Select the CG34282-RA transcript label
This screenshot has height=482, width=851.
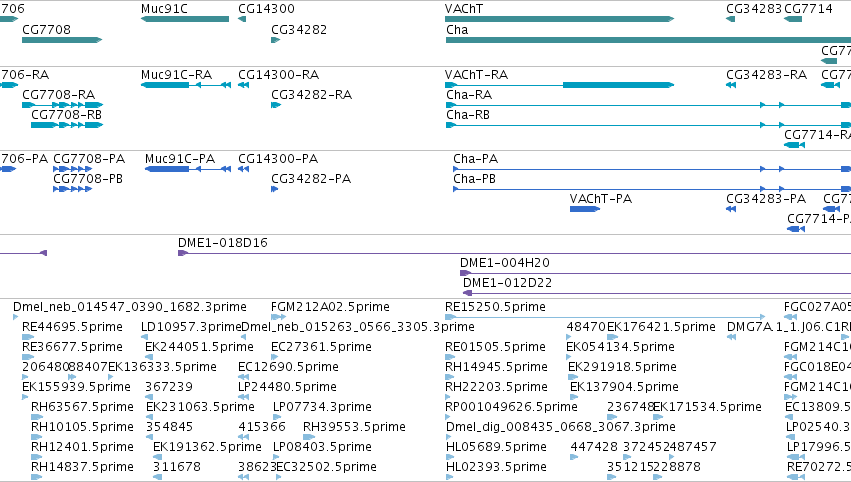click(312, 94)
